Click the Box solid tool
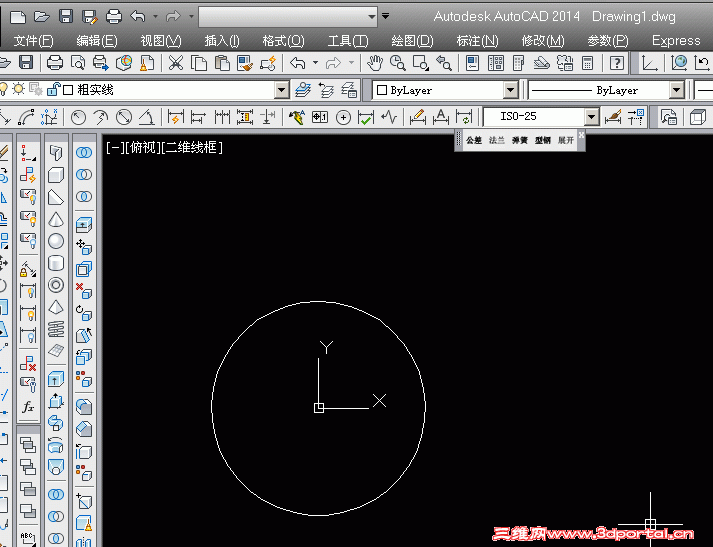 [x=56, y=175]
